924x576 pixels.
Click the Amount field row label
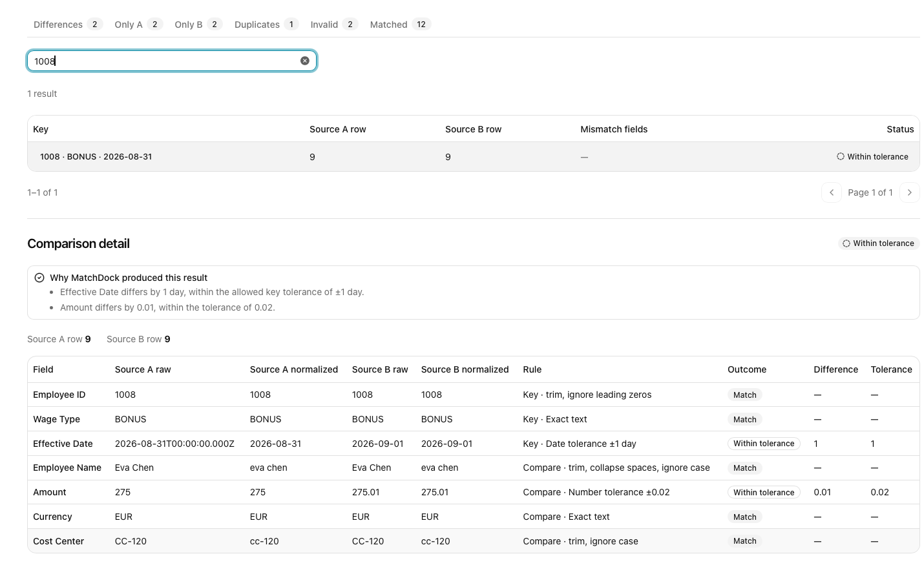click(x=50, y=492)
